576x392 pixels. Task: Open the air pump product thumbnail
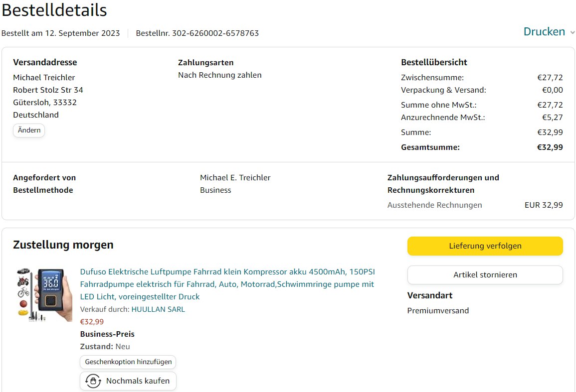pos(44,294)
